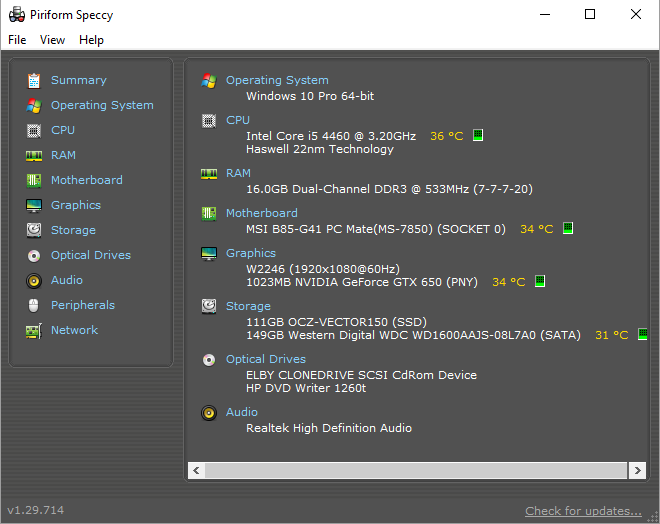Click the Operating System flag icon in sidebar
This screenshot has height=524, width=660.
point(34,106)
